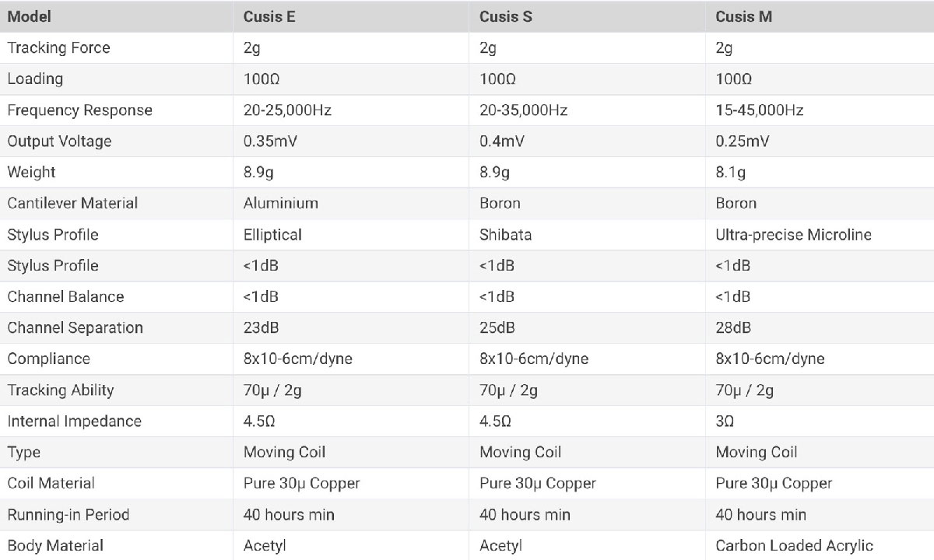Viewport: 934px width, 560px height.
Task: Click the Cusis S column header
Action: (x=506, y=16)
